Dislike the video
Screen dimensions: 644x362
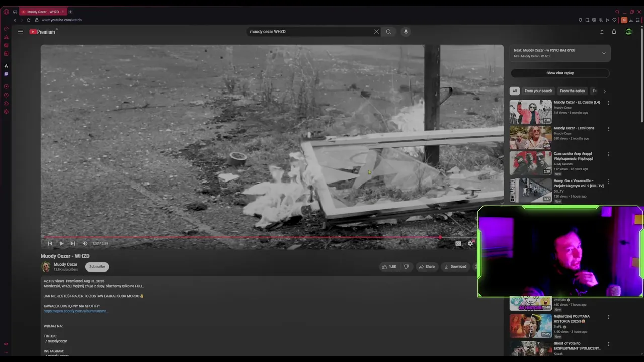click(x=406, y=267)
